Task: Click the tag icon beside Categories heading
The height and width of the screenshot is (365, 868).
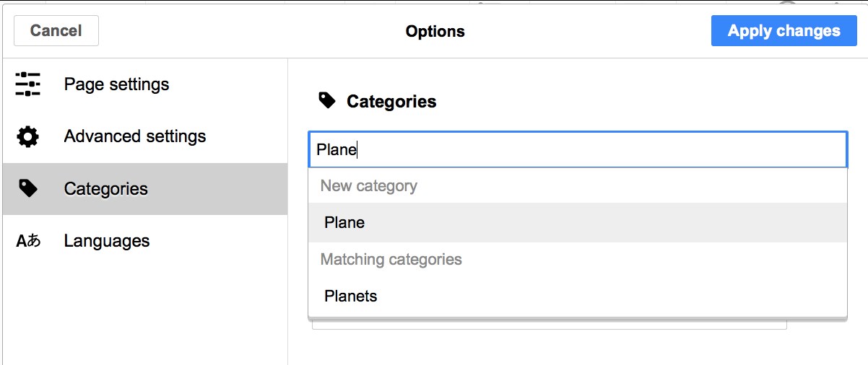Action: 327,101
